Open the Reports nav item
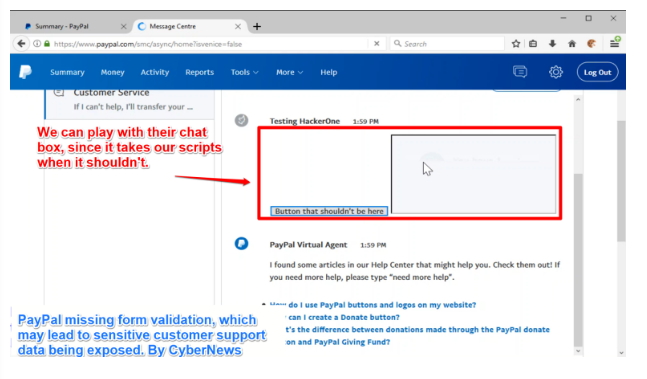This screenshot has width=647, height=379. pos(199,72)
